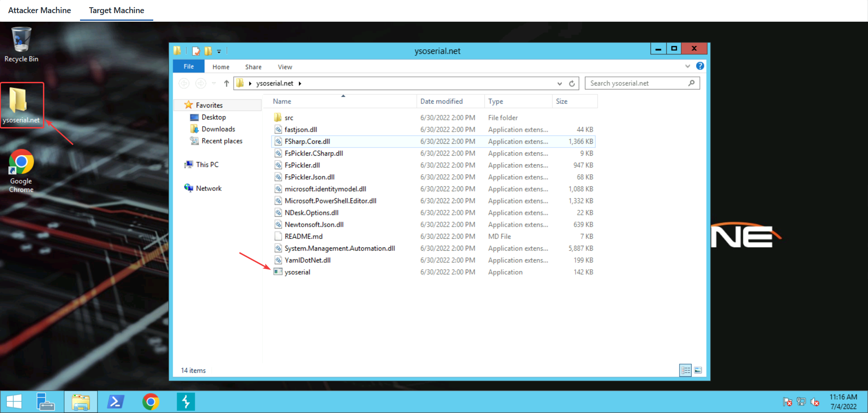Switch to the View ribbon tab
This screenshot has height=413, width=868.
pos(285,67)
